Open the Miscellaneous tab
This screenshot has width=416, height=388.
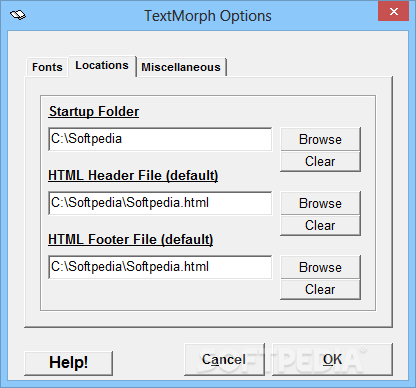click(181, 67)
